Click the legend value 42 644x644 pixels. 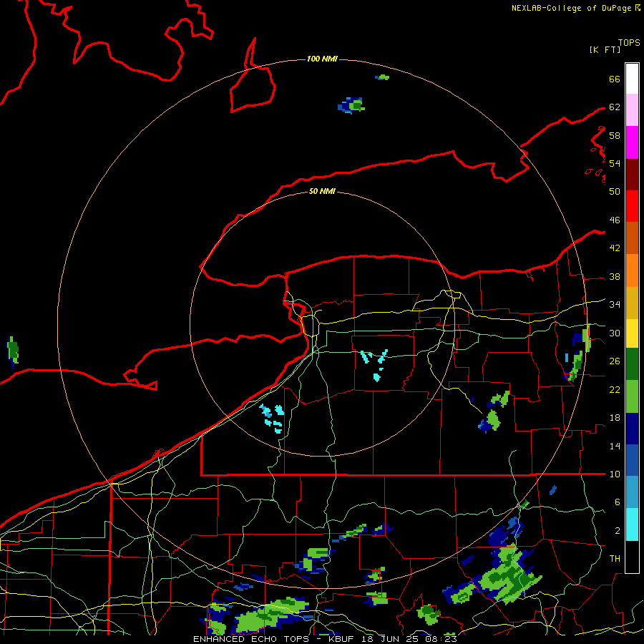point(615,248)
